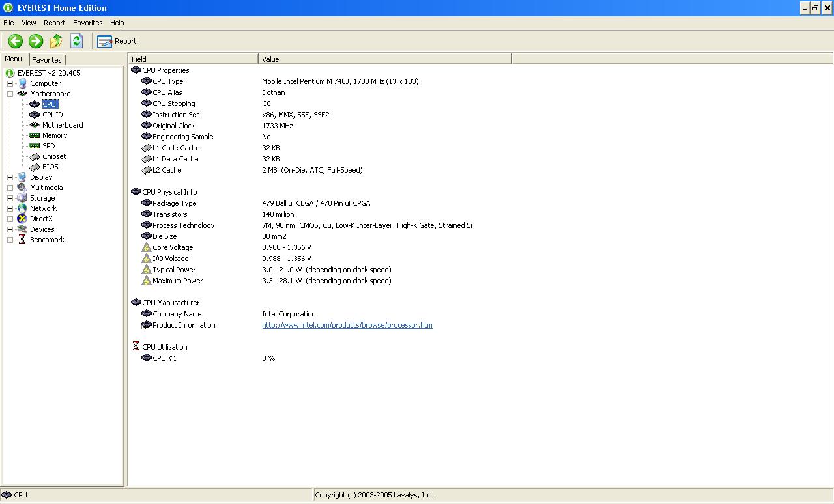Viewport: 834px width, 504px height.
Task: Click the L1 Code Cache chip icon
Action: coord(147,148)
